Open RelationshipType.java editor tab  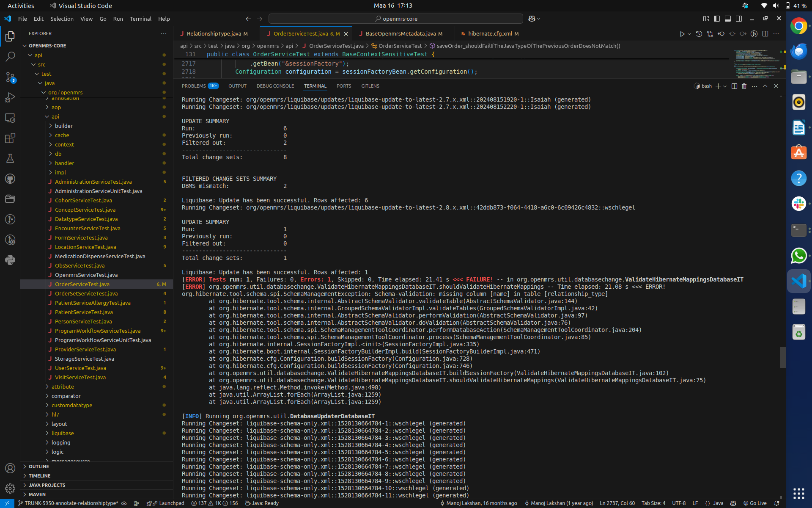click(x=217, y=33)
